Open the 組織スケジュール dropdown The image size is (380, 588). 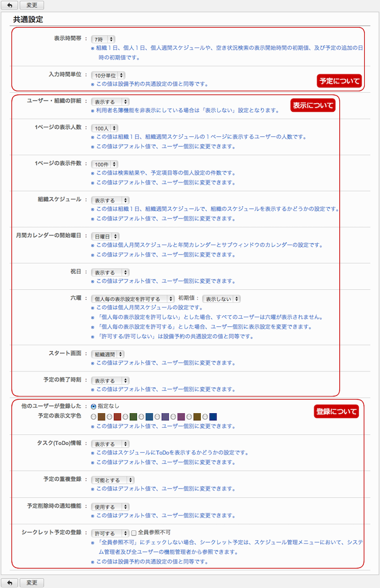coord(110,200)
